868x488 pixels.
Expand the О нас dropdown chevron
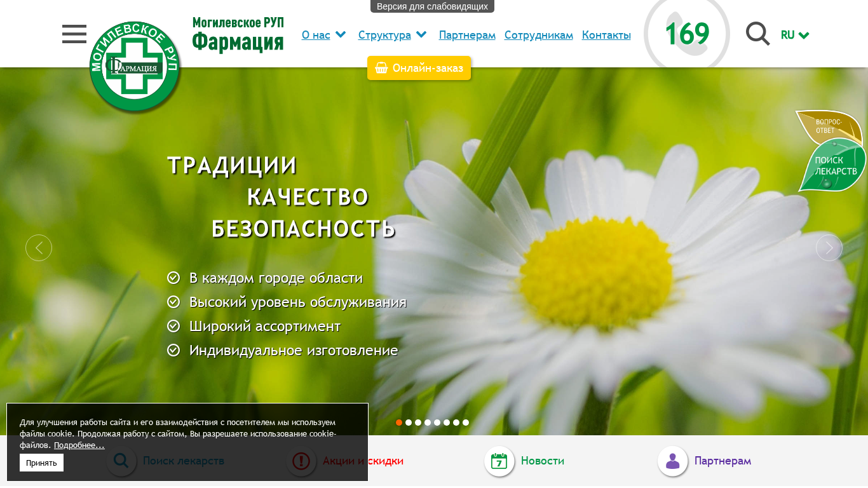click(341, 34)
